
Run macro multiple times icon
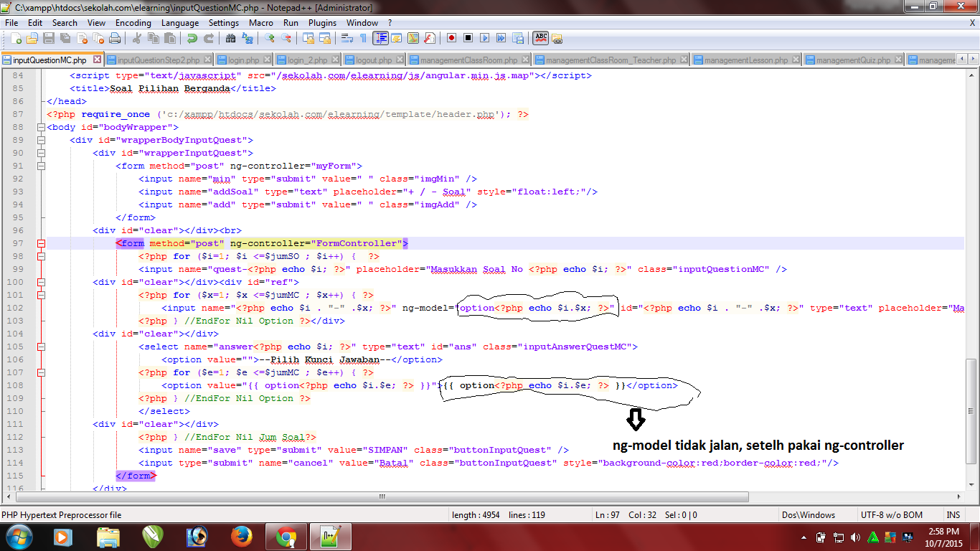[501, 38]
